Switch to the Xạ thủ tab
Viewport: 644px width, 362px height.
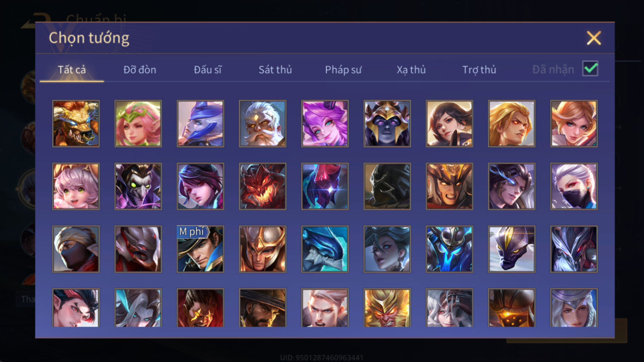point(411,70)
